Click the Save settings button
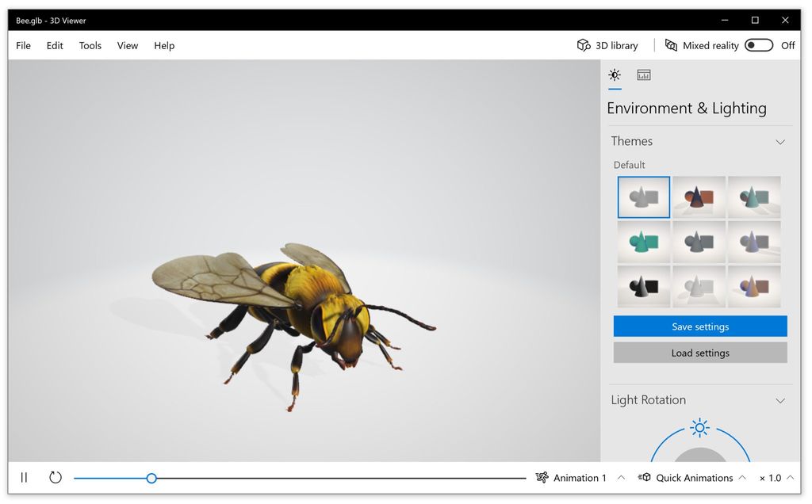The image size is (812, 504). 699,326
